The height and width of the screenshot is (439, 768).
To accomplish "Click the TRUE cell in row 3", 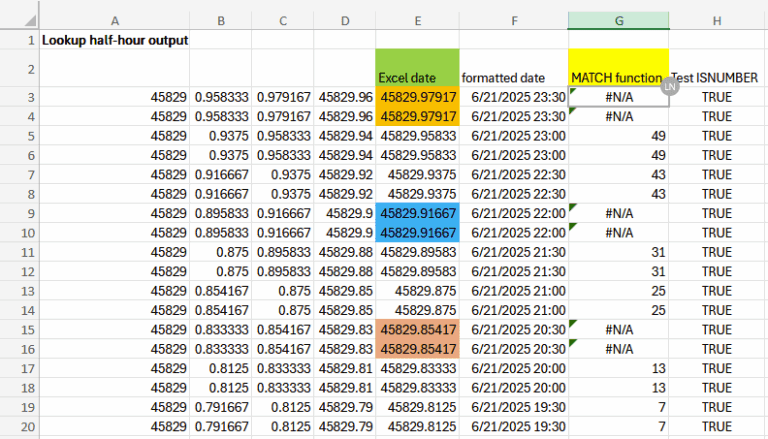I will tap(717, 97).
